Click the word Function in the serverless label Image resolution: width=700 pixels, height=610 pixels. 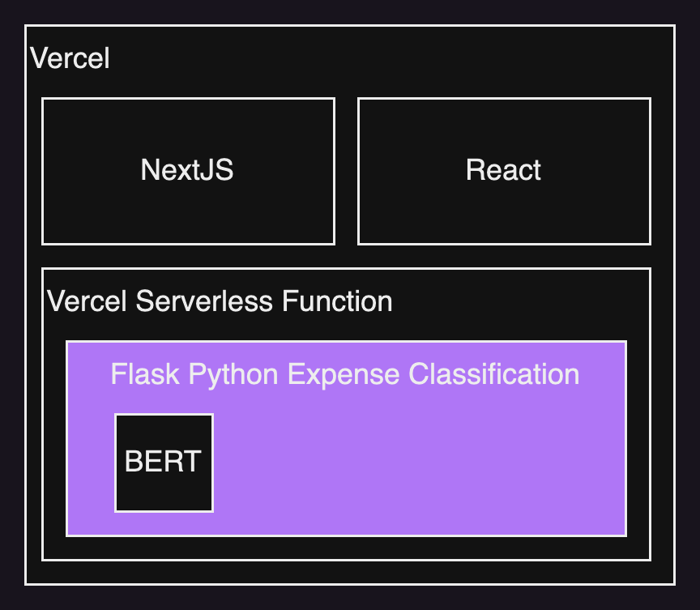pos(337,301)
